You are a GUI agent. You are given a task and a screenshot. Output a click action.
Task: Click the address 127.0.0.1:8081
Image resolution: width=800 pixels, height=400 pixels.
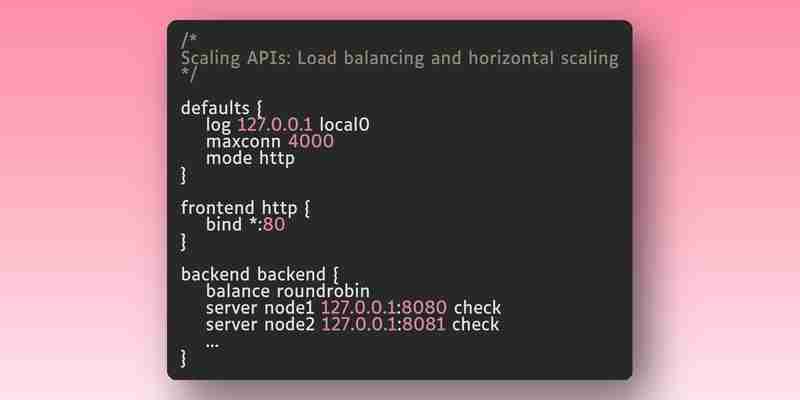[x=383, y=324]
